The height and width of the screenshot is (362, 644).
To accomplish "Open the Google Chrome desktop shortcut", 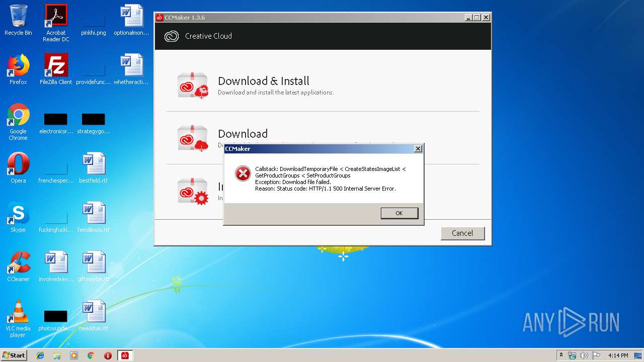I will point(18,122).
